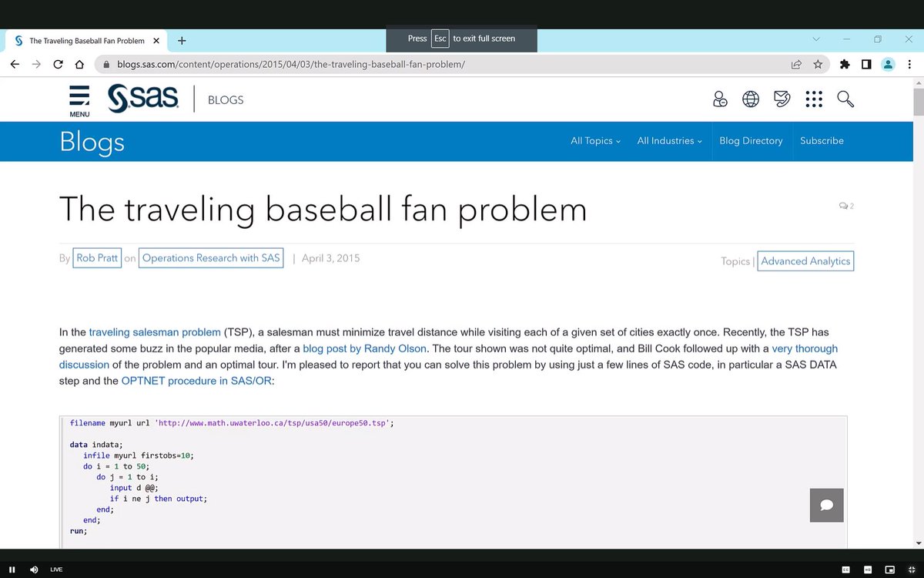924x578 pixels.
Task: Open the Blog Directory menu item
Action: point(751,141)
